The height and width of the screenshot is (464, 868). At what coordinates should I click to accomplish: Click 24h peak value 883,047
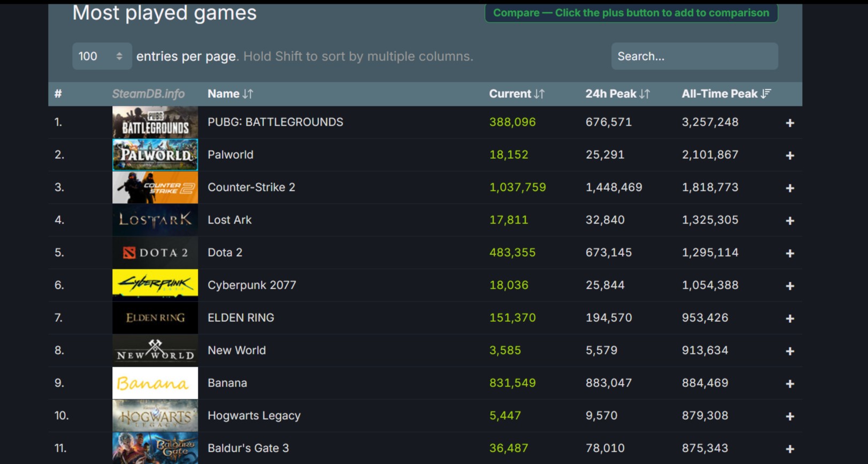pyautogui.click(x=609, y=383)
